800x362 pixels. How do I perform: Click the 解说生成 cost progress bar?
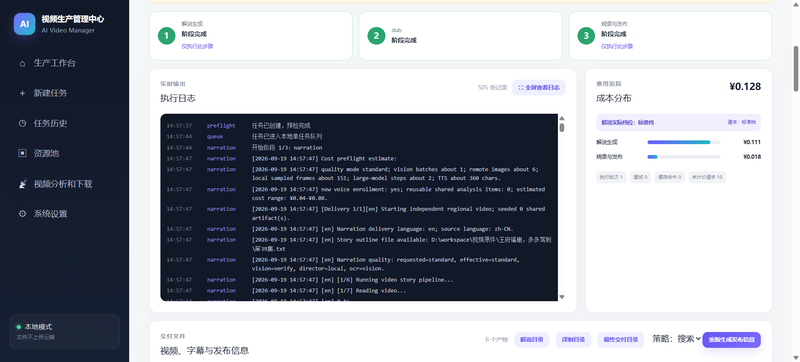(684, 142)
